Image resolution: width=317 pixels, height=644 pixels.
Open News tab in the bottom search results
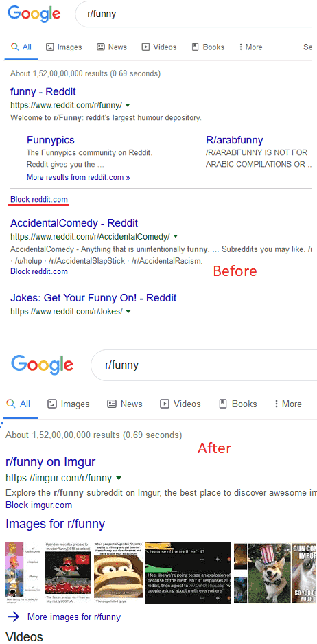tap(125, 404)
